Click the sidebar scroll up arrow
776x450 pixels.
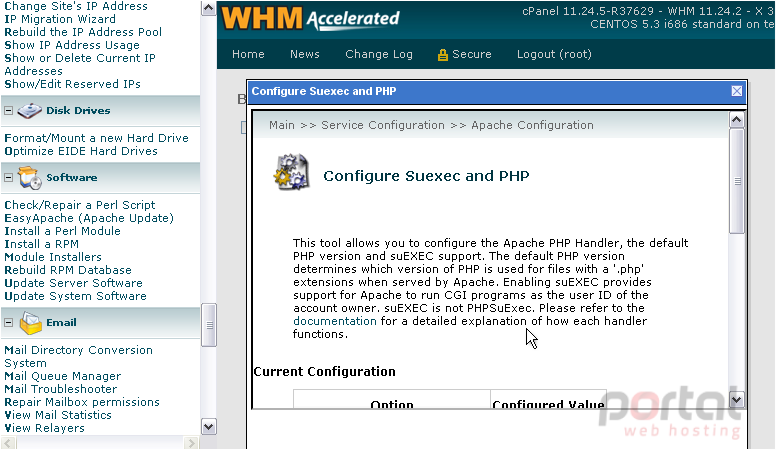pyautogui.click(x=208, y=8)
